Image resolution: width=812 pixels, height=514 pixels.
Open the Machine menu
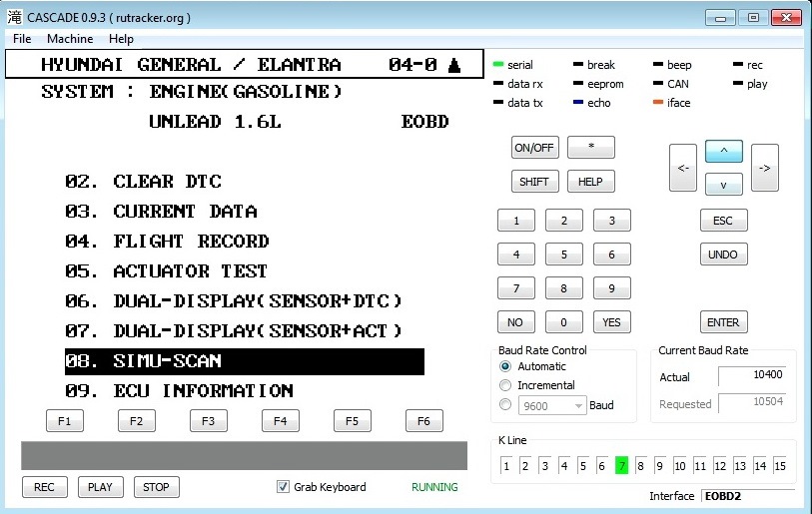pos(70,39)
